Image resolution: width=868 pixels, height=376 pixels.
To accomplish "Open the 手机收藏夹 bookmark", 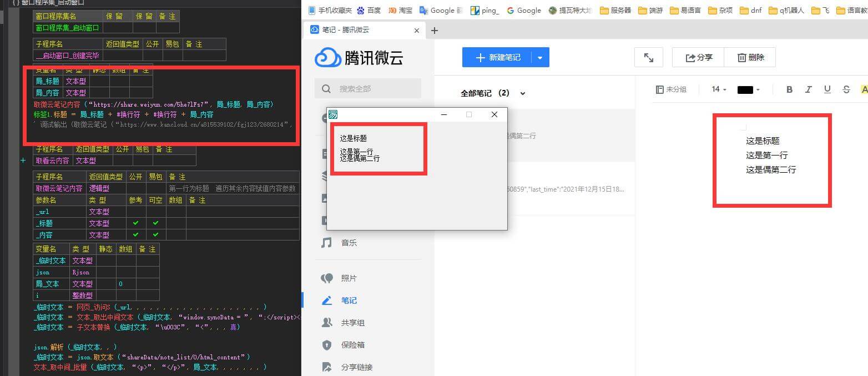I will [330, 10].
